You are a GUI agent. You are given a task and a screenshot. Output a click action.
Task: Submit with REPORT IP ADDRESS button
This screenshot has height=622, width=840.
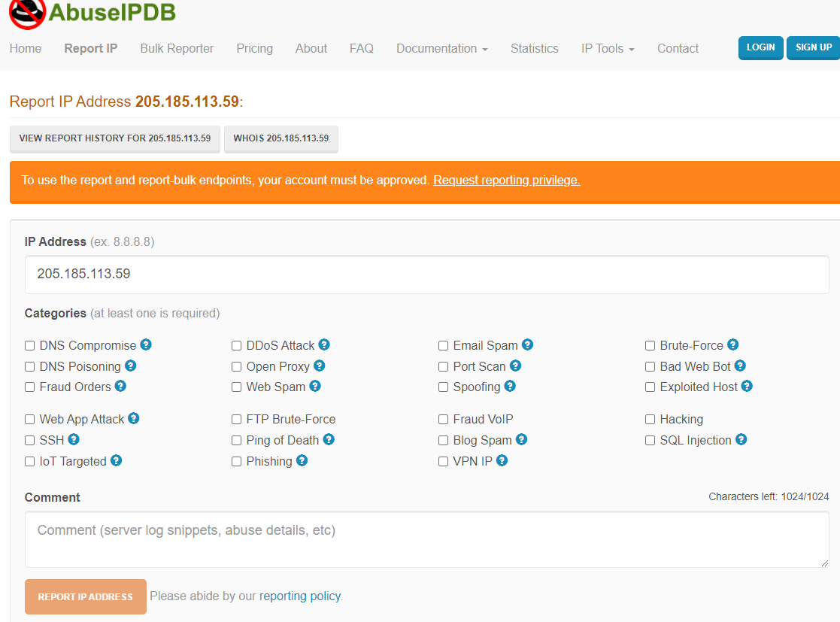85,596
